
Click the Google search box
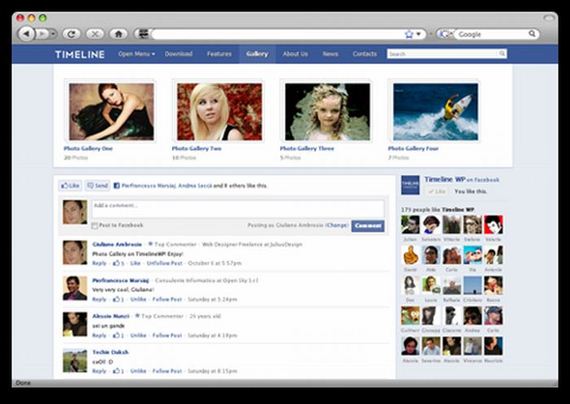tap(491, 34)
